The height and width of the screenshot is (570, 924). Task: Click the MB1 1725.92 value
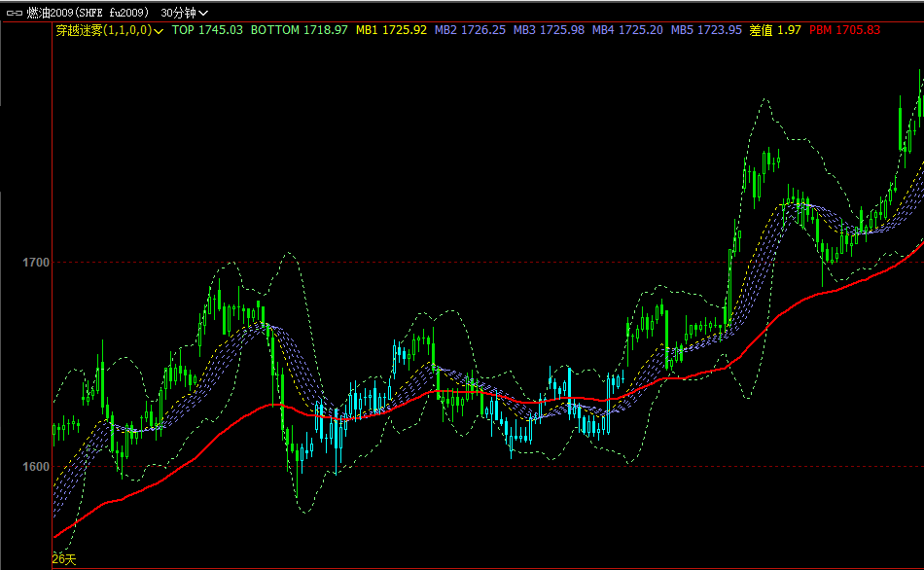391,30
